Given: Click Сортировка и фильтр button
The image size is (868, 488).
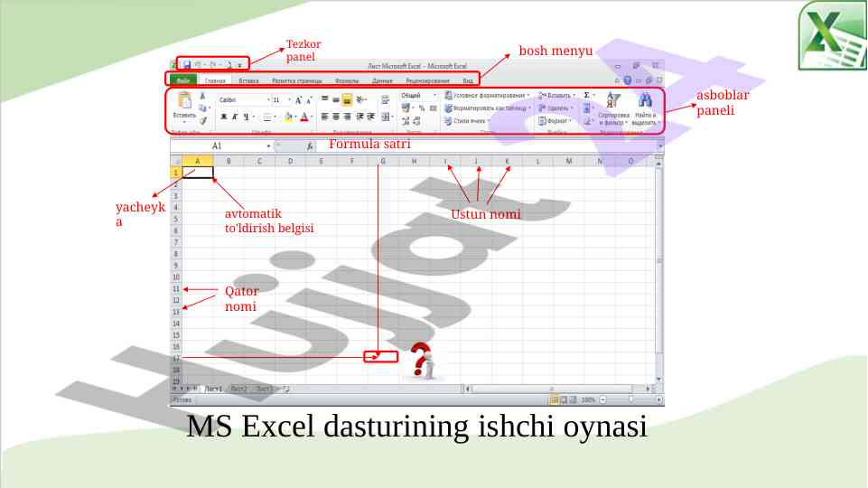Looking at the screenshot, I should click(x=614, y=108).
